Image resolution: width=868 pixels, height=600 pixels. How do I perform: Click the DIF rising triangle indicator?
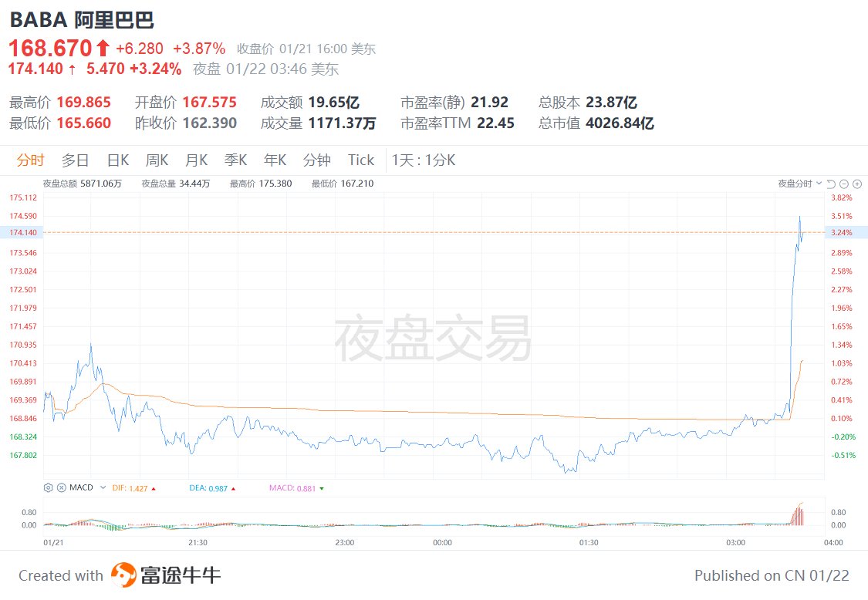(153, 487)
